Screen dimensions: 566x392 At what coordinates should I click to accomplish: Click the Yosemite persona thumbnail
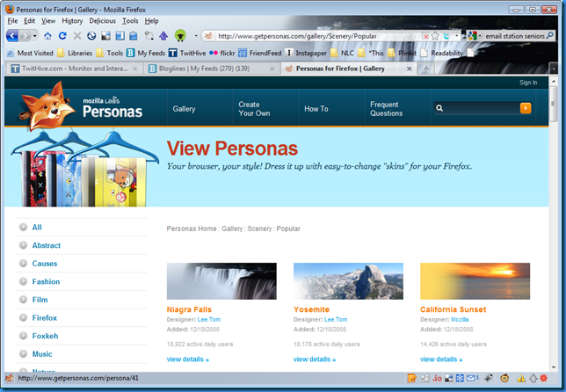pos(348,281)
